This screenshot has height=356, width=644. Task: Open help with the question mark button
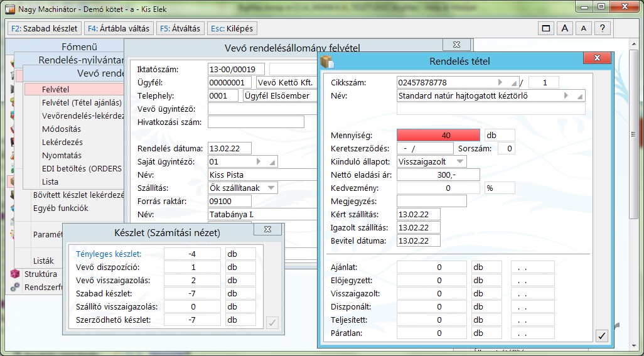tap(603, 28)
